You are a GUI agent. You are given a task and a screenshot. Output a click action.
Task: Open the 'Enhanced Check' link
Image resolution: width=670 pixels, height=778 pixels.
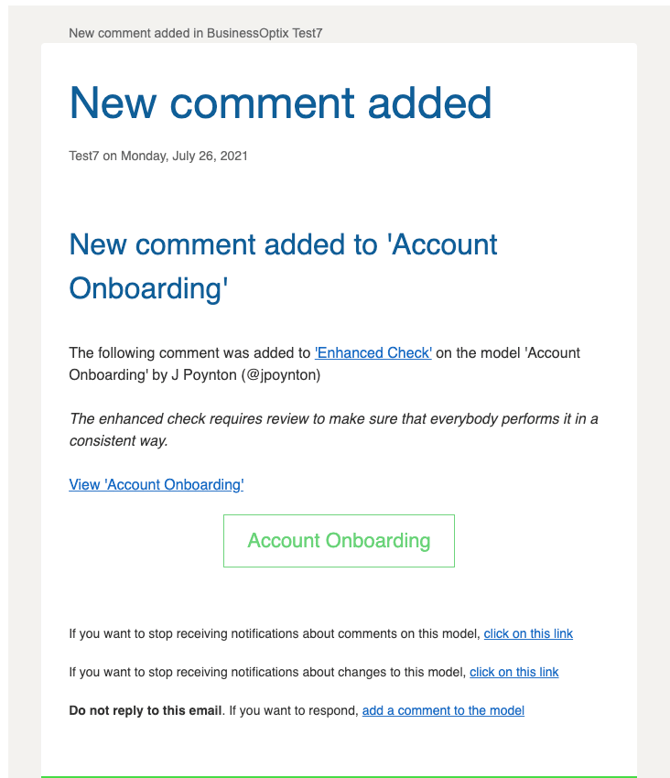373,352
